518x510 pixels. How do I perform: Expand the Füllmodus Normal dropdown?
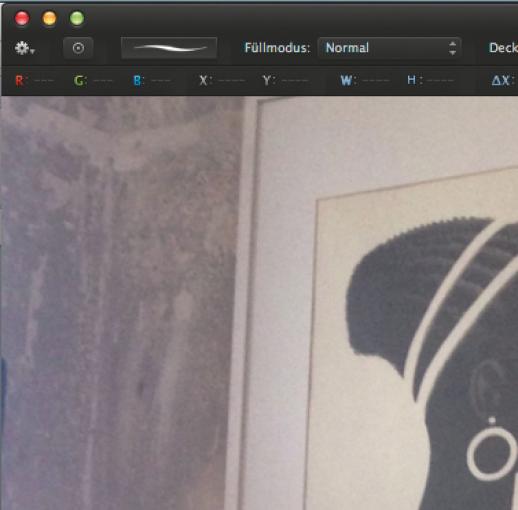(x=390, y=48)
